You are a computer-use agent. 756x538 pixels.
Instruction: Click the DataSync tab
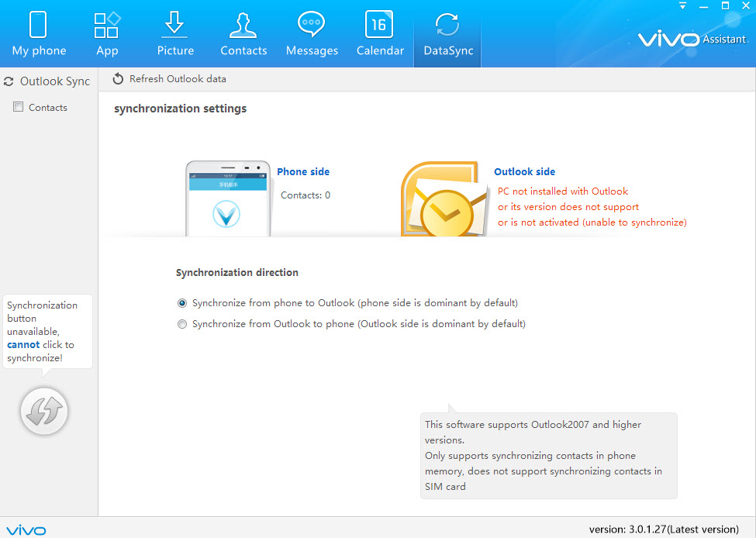[x=447, y=34]
